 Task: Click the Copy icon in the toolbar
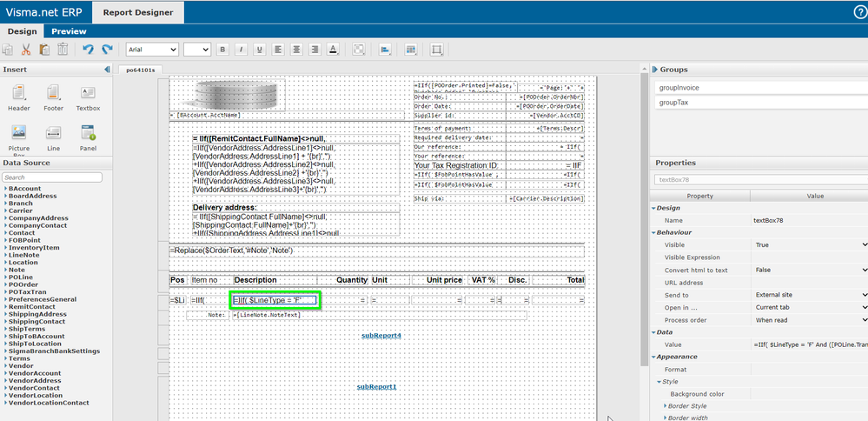(8, 50)
